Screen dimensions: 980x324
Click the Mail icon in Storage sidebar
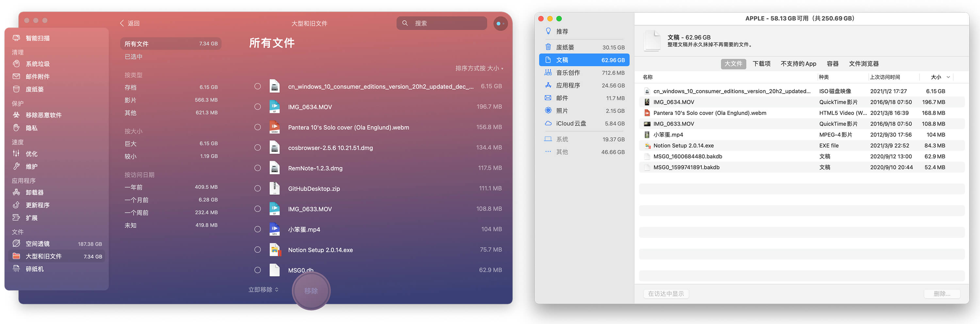(548, 98)
